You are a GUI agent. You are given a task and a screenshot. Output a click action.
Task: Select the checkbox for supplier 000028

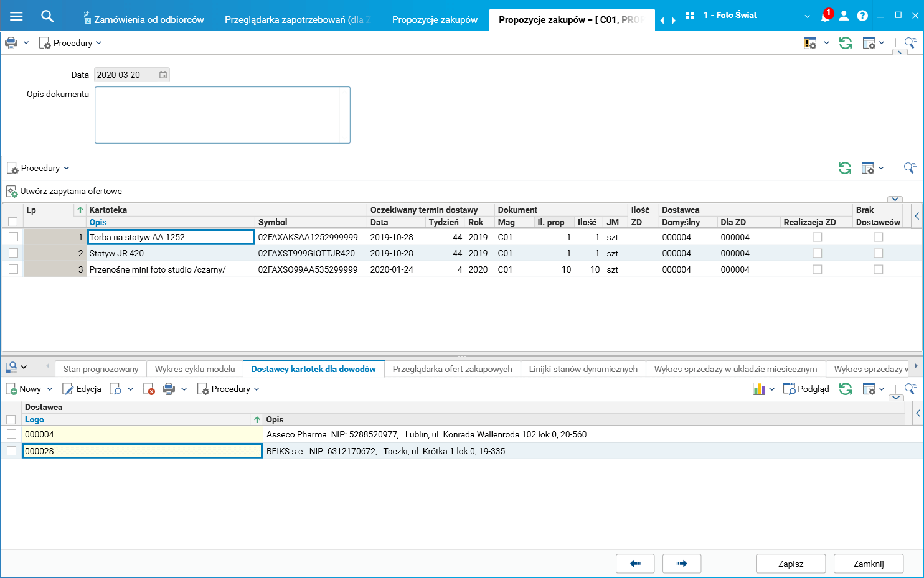tap(11, 450)
